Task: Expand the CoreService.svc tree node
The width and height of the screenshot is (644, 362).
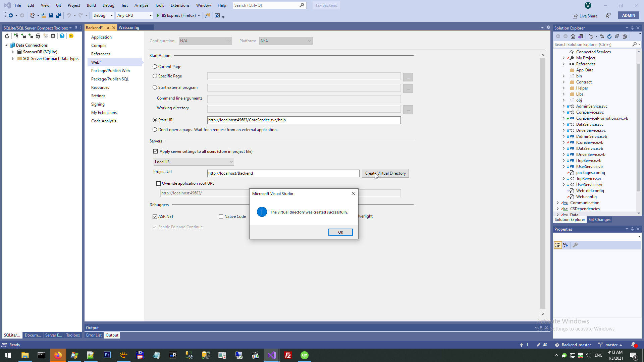Action: coord(563,112)
